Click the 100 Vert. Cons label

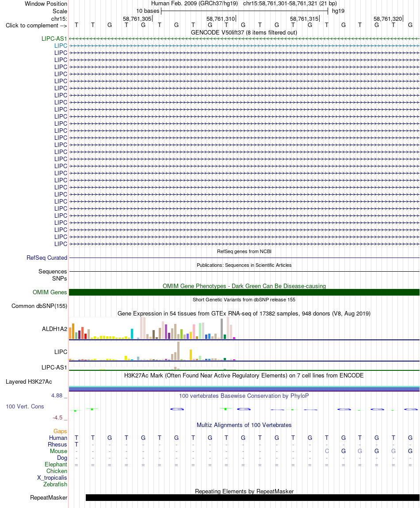coord(25,406)
